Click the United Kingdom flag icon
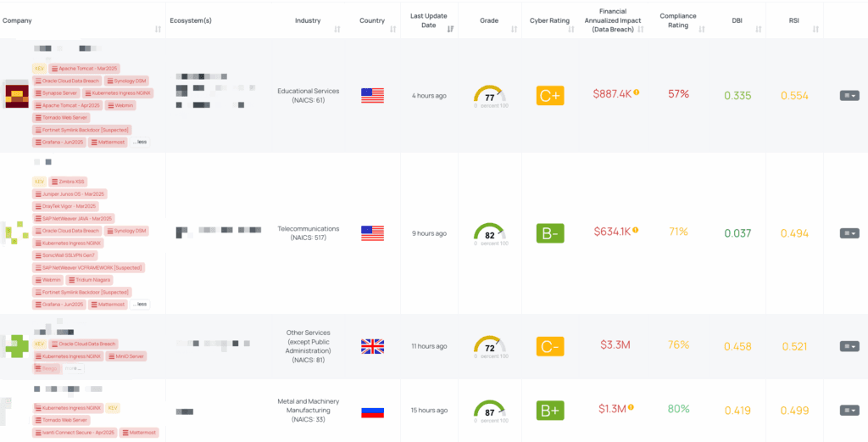 tap(372, 346)
